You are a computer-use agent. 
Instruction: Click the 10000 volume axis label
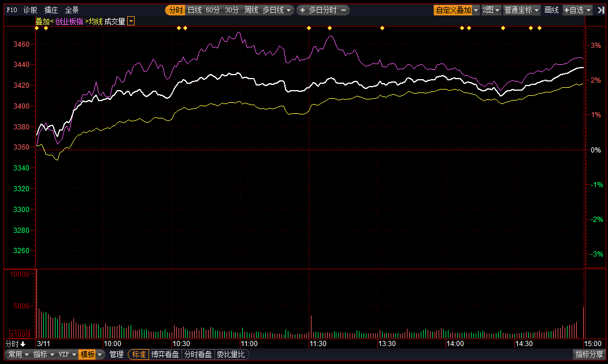point(20,274)
